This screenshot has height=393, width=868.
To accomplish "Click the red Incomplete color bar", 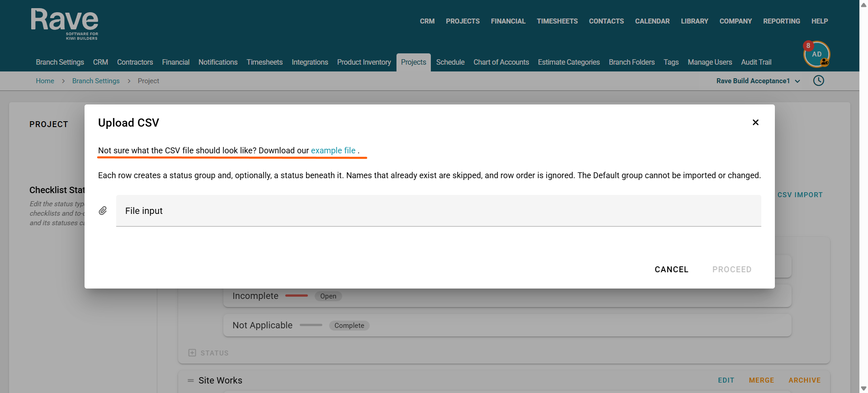I will pos(297,296).
